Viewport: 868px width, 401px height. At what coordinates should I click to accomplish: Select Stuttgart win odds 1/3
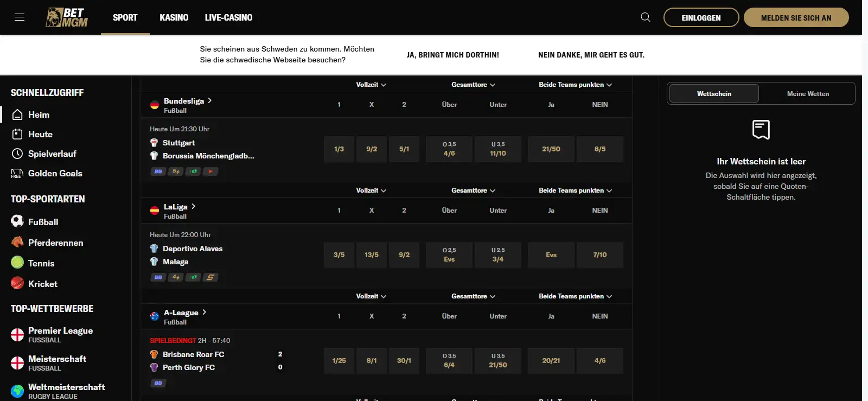[339, 149]
